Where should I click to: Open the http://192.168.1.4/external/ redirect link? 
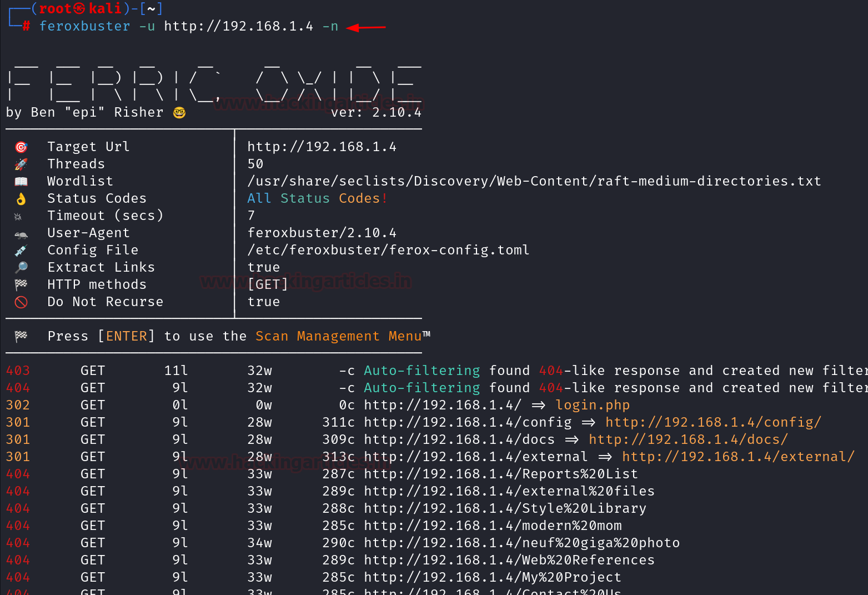(x=738, y=457)
